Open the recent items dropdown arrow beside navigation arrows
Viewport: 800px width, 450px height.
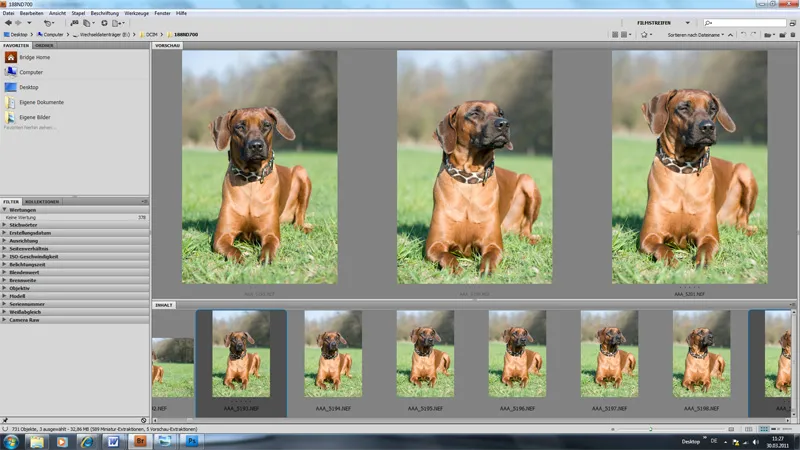pyautogui.click(x=29, y=23)
